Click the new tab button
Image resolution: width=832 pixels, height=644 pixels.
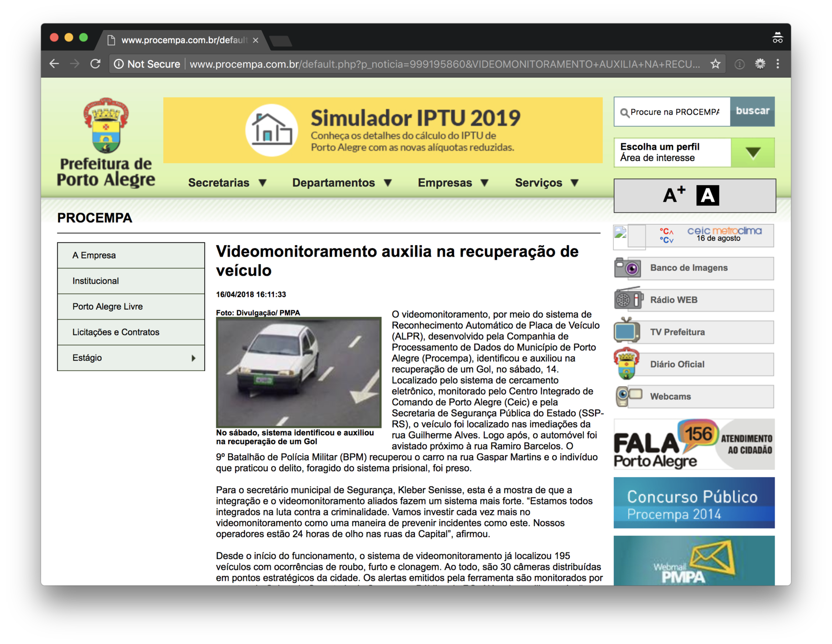pos(281,42)
